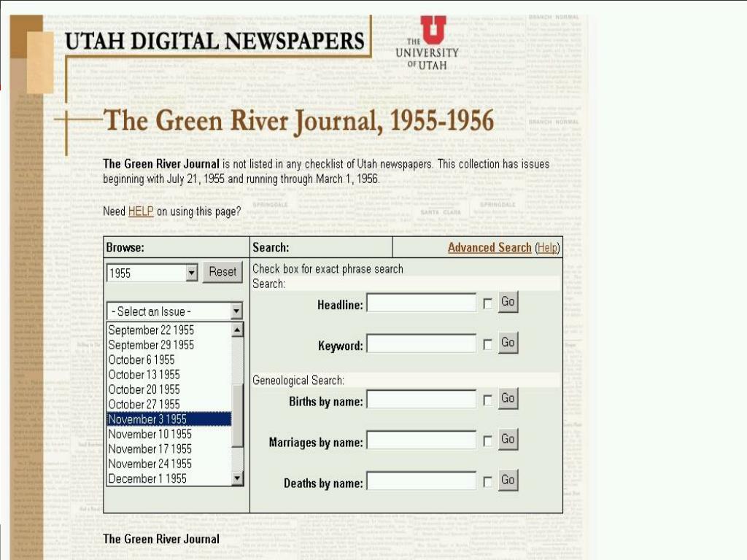Select November 10 1955 issue
The height and width of the screenshot is (560, 747).
[x=169, y=434]
